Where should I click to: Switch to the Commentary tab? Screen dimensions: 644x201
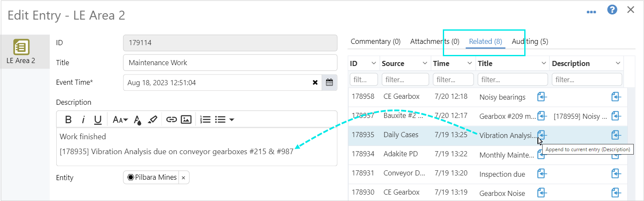click(375, 41)
